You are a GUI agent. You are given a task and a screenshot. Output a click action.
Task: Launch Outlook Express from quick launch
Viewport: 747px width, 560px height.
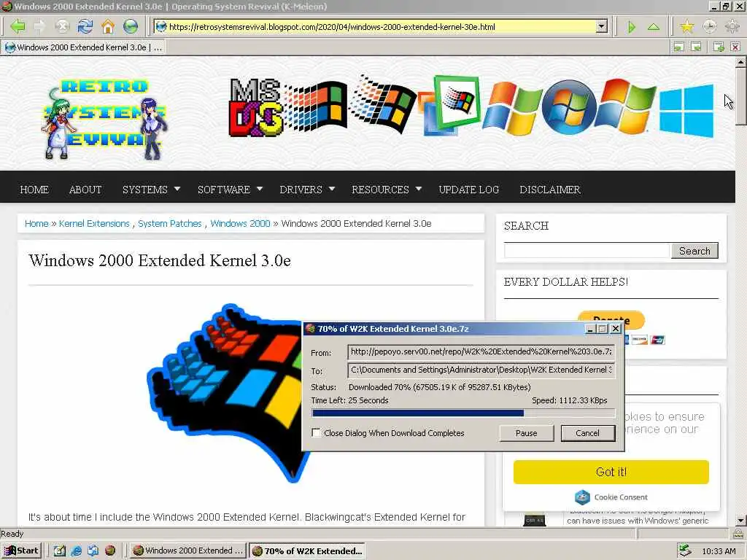[93, 551]
